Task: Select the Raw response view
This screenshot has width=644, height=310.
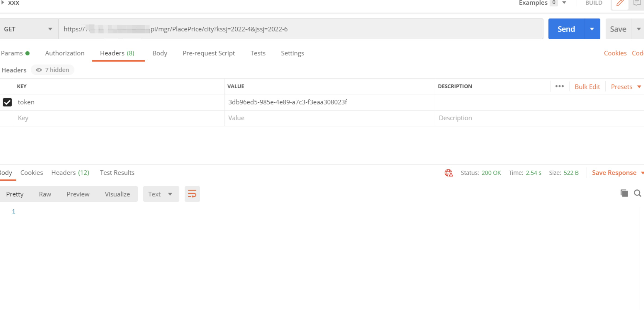Action: (45, 194)
